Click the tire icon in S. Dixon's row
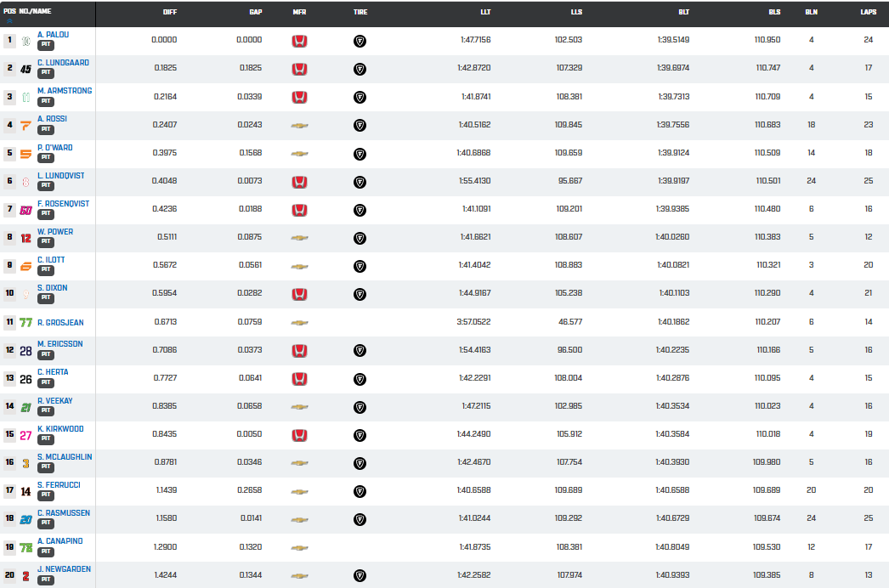889x588 pixels. coord(360,295)
